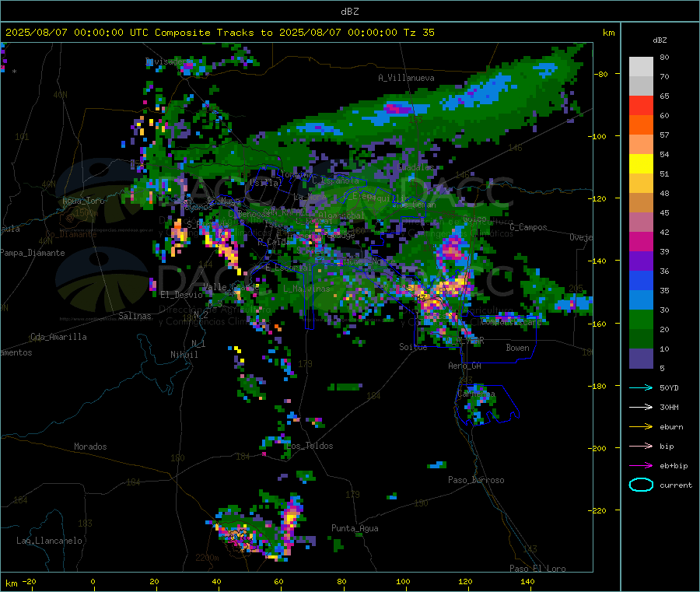Click the 'A_Villanueva' place label

point(406,78)
